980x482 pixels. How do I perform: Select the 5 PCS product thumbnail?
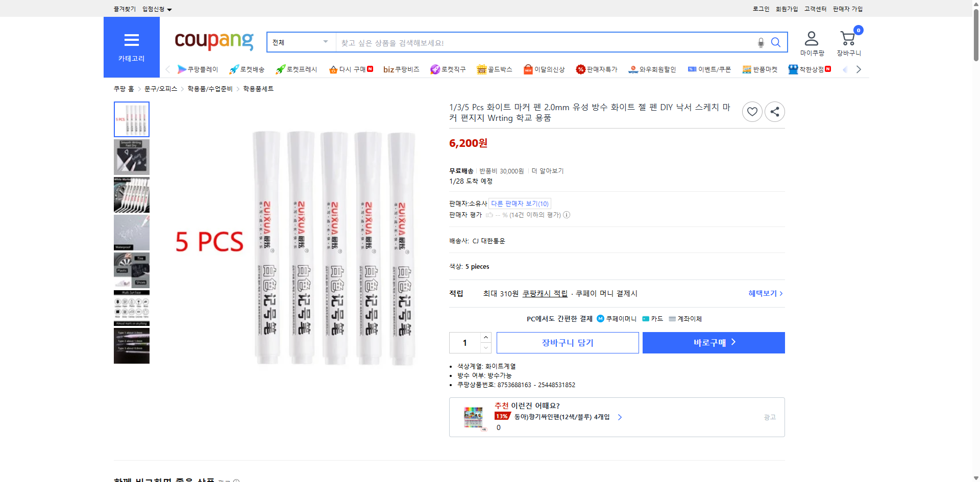[131, 119]
